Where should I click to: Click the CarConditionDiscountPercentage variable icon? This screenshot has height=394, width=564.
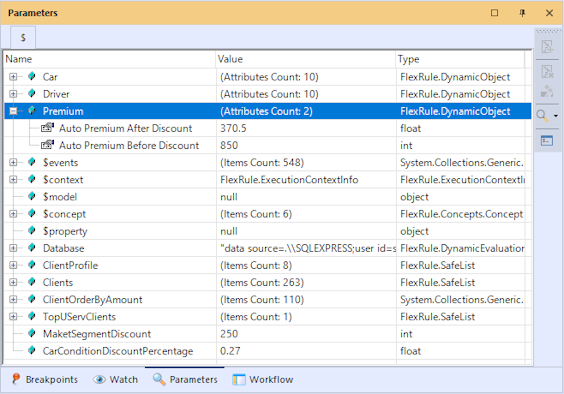pyautogui.click(x=32, y=350)
